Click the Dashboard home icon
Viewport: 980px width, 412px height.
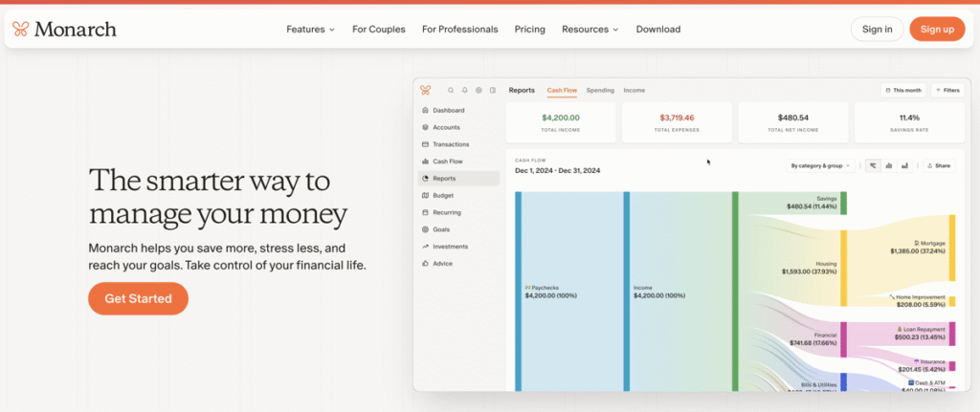[x=425, y=111]
